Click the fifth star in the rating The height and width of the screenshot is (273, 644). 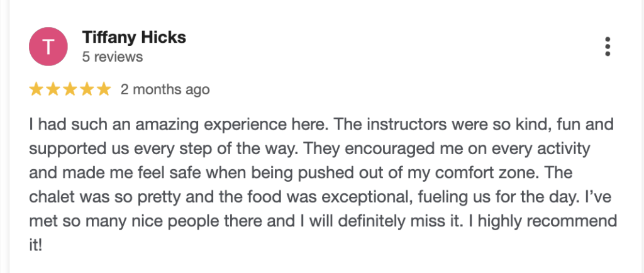[103, 90]
